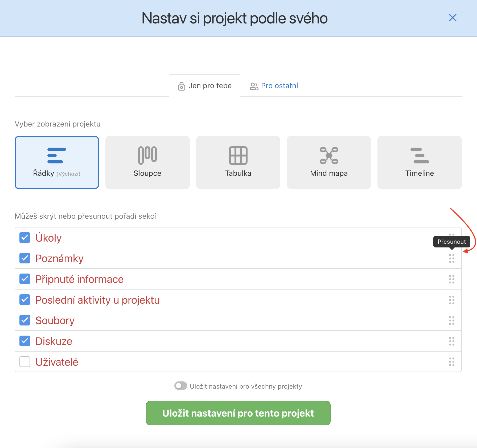Click the drag handle for Soubory

[x=452, y=320]
